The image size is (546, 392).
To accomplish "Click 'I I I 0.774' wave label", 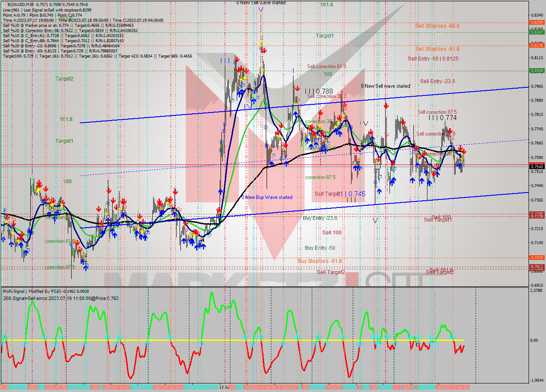I will 443,118.
